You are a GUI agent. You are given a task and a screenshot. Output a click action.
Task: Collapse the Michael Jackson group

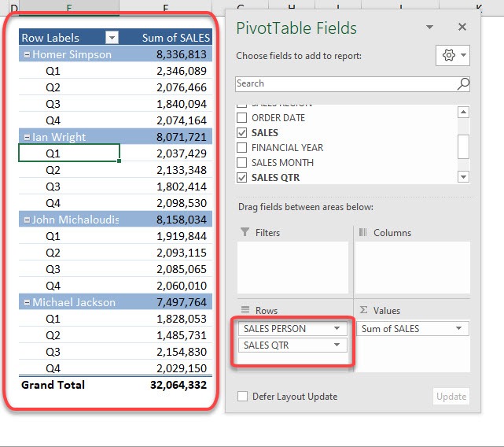(27, 302)
